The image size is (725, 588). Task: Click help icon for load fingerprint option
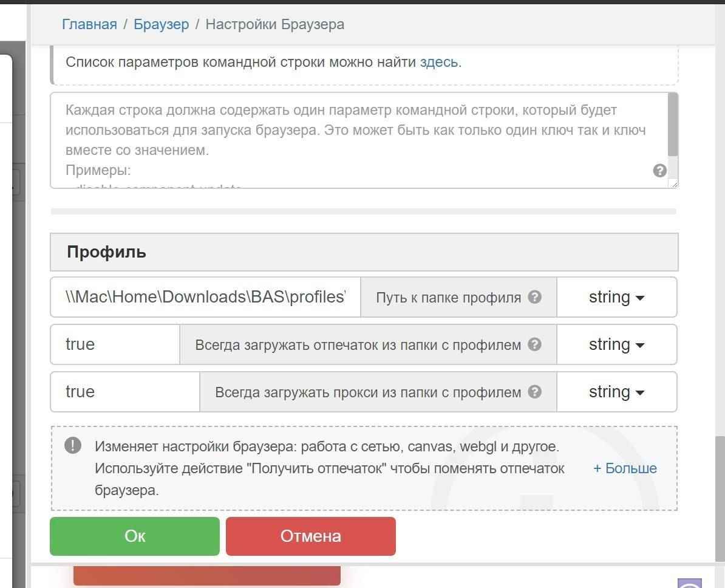click(x=534, y=344)
